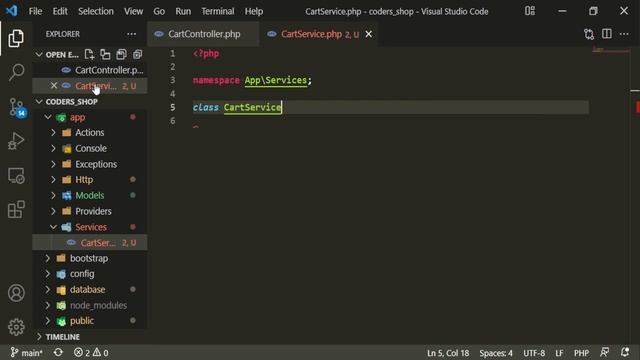Viewport: 640px width, 360px height.
Task: Open the Extensions view
Action: [16, 209]
